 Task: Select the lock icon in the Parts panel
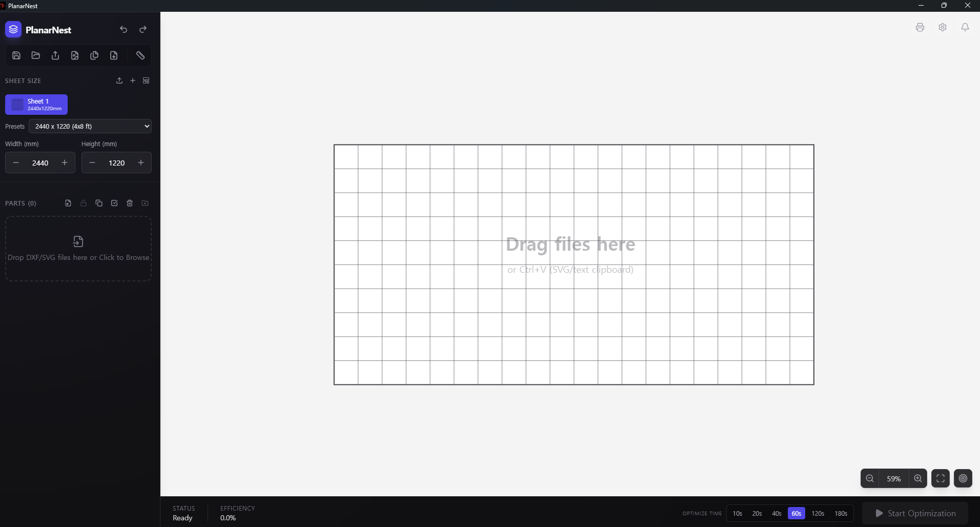[84, 204]
